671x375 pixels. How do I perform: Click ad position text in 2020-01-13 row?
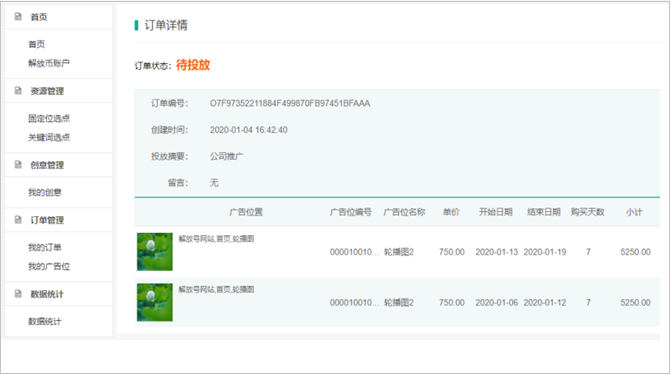[x=216, y=239]
